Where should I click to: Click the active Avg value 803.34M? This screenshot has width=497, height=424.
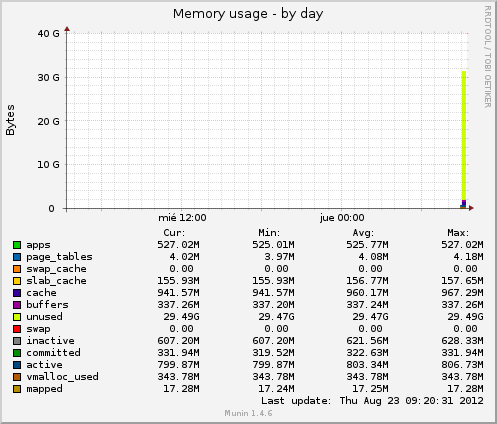[x=367, y=365]
